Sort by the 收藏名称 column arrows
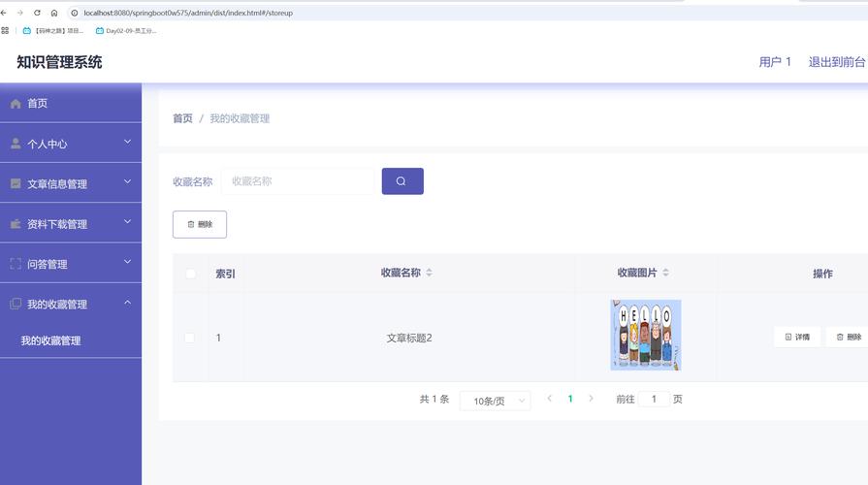Viewport: 868px width, 485px height. point(430,273)
